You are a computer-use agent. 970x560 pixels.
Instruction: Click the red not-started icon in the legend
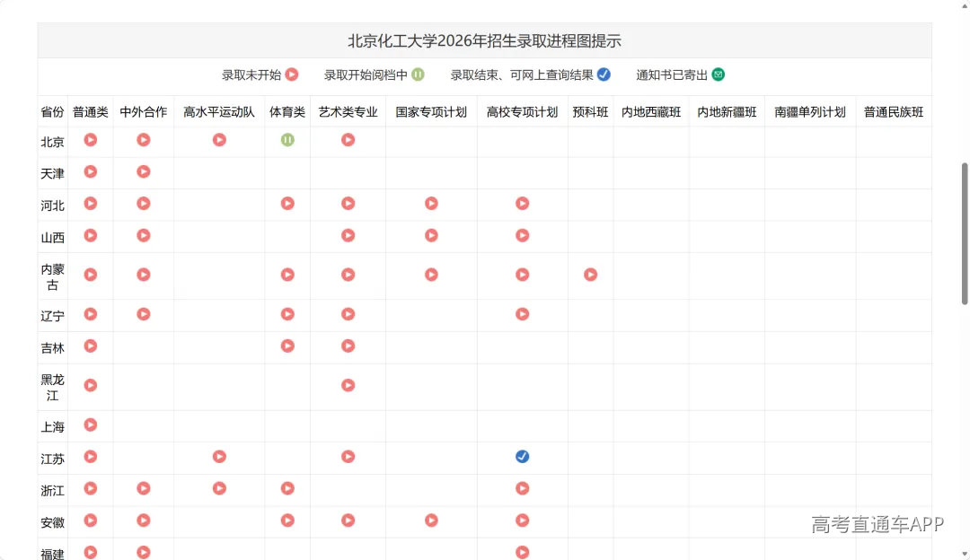[292, 74]
